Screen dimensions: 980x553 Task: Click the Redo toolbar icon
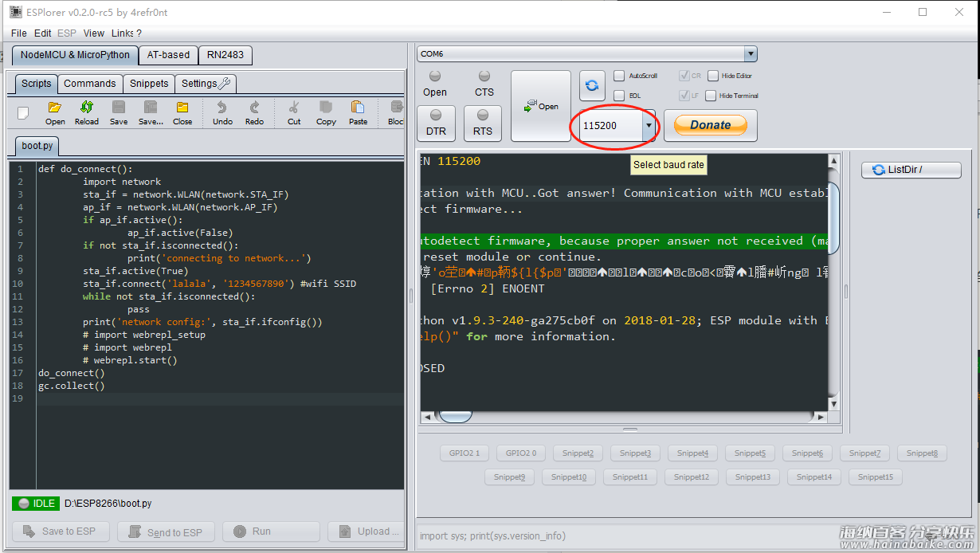click(x=254, y=112)
